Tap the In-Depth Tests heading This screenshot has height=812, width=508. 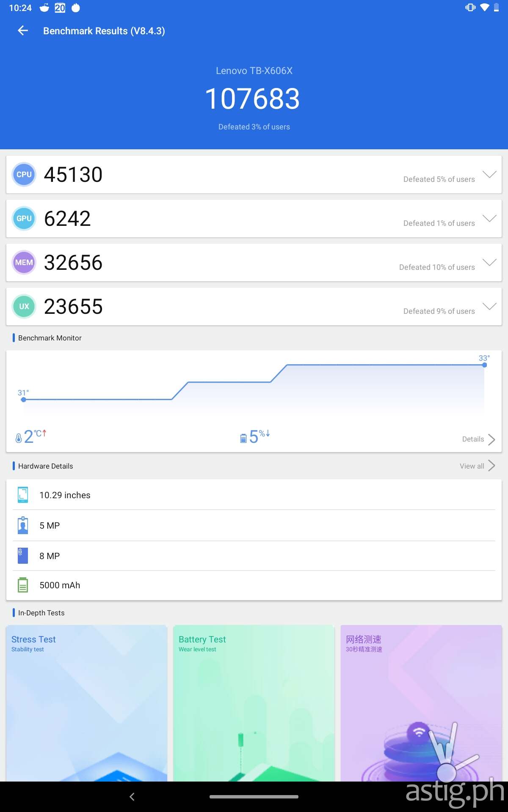41,613
